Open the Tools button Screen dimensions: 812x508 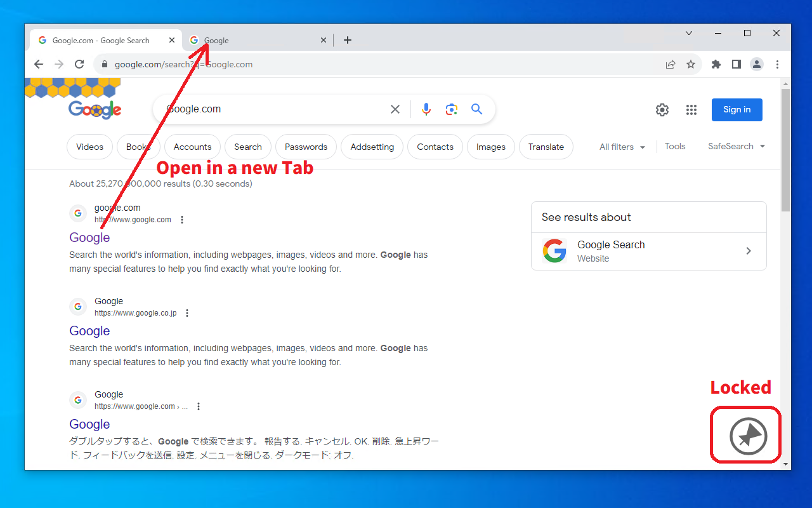(x=675, y=146)
